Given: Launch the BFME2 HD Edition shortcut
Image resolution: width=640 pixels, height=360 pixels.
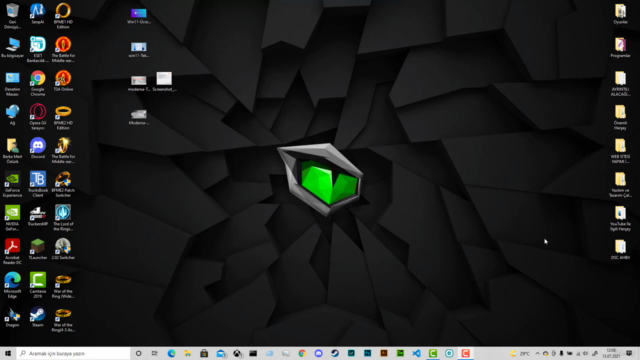Looking at the screenshot, I should [63, 117].
